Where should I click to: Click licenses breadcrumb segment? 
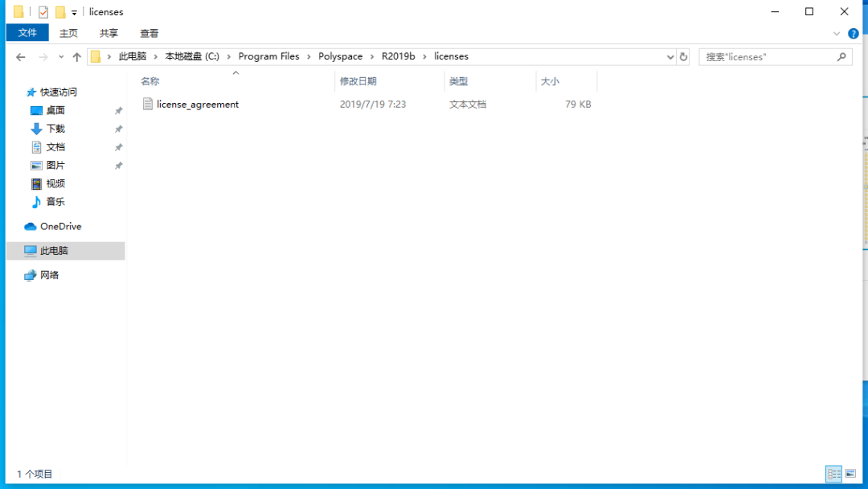[x=451, y=56]
